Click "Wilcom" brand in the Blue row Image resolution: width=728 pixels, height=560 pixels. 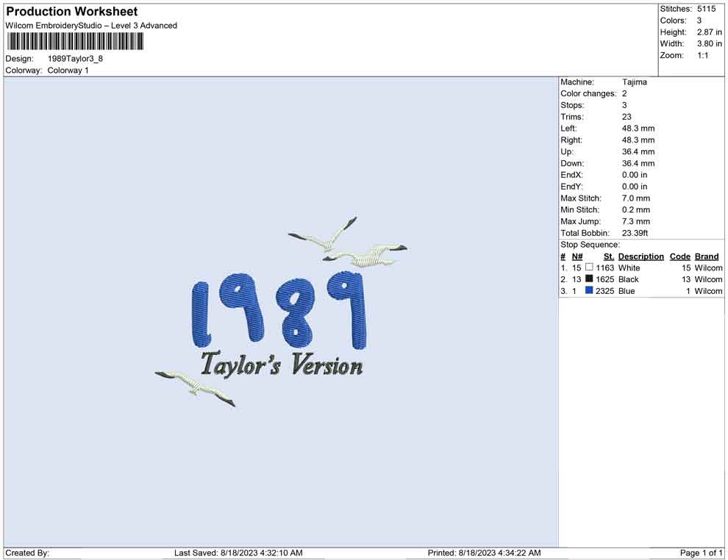(x=708, y=291)
